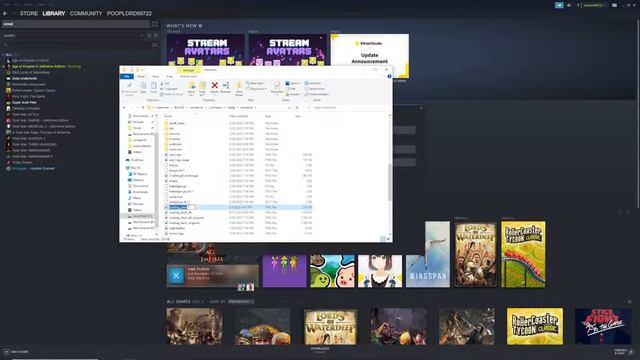Open DOWNLOADS at the bottom of Steam
The height and width of the screenshot is (360, 640).
(320, 350)
